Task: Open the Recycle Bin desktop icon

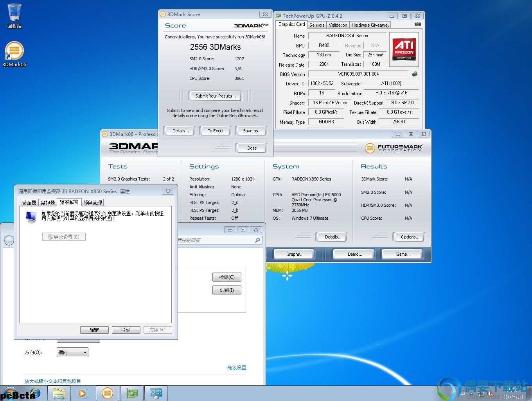Action: click(14, 16)
